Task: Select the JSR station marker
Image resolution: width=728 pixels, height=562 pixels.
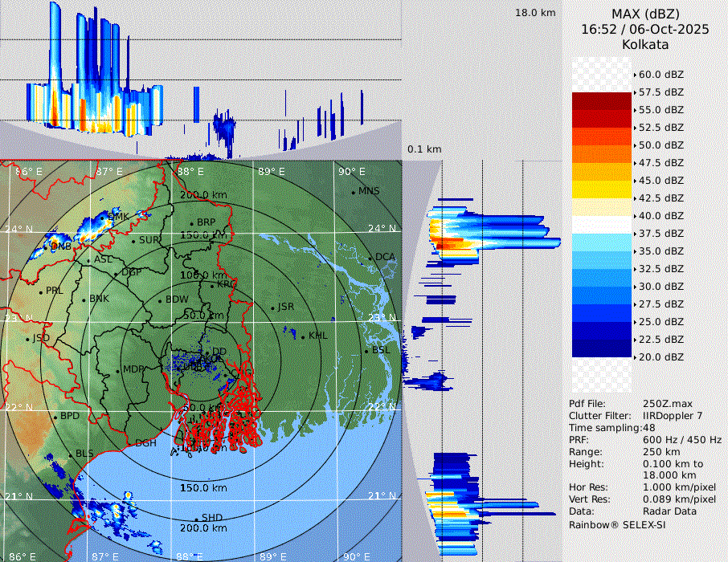Action: 272,307
